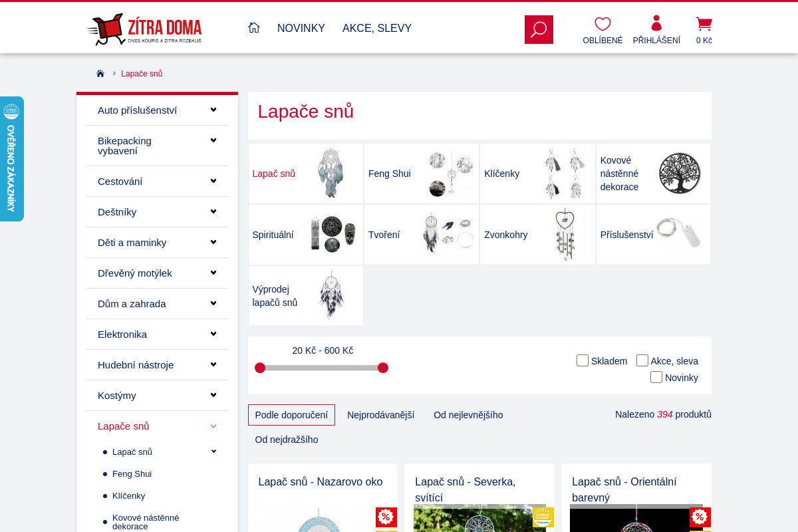Expand Auto příslušenství sidebar category
The width and height of the screenshot is (798, 532).
pyautogui.click(x=213, y=110)
